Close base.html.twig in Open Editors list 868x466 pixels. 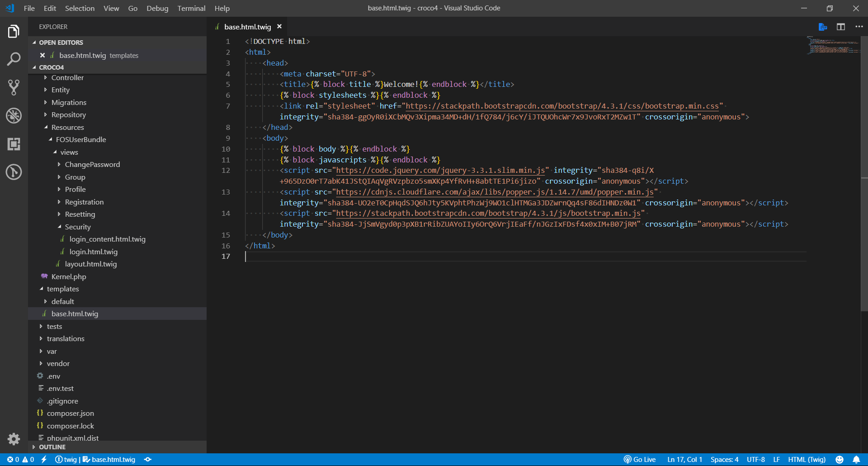[42, 55]
